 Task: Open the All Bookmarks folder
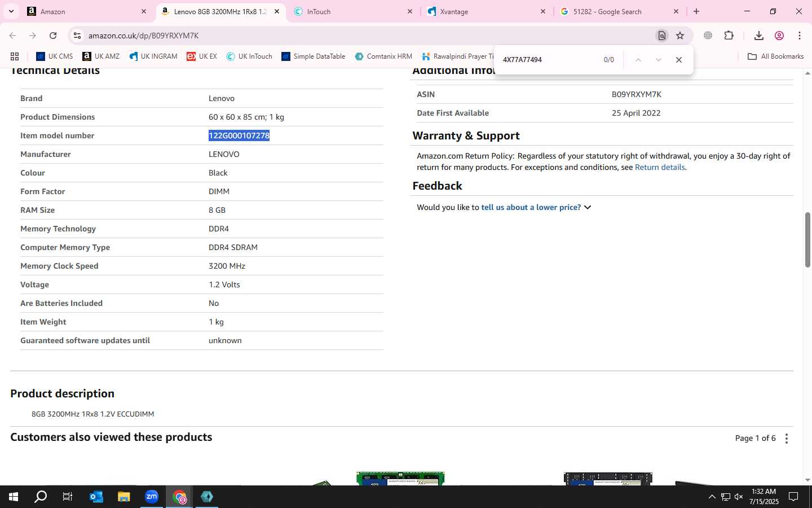[775, 56]
